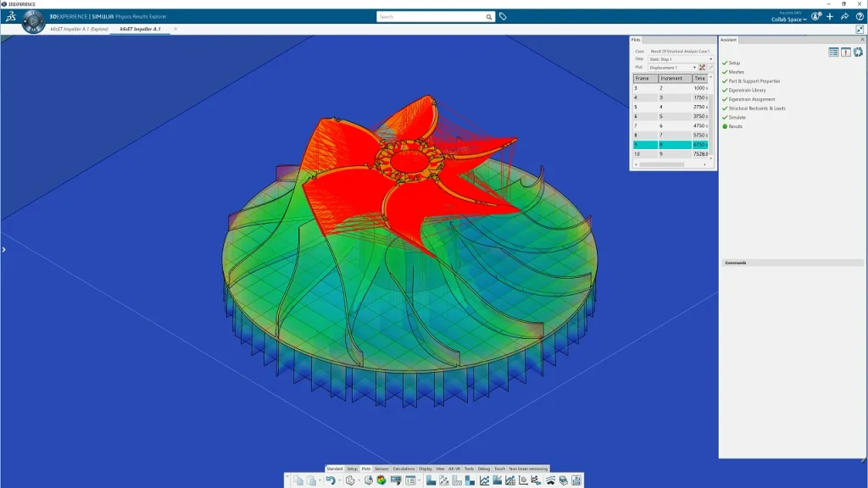Viewport: 868px width, 488px height.
Task: Click the share arrow icon in header
Action: pyautogui.click(x=844, y=16)
